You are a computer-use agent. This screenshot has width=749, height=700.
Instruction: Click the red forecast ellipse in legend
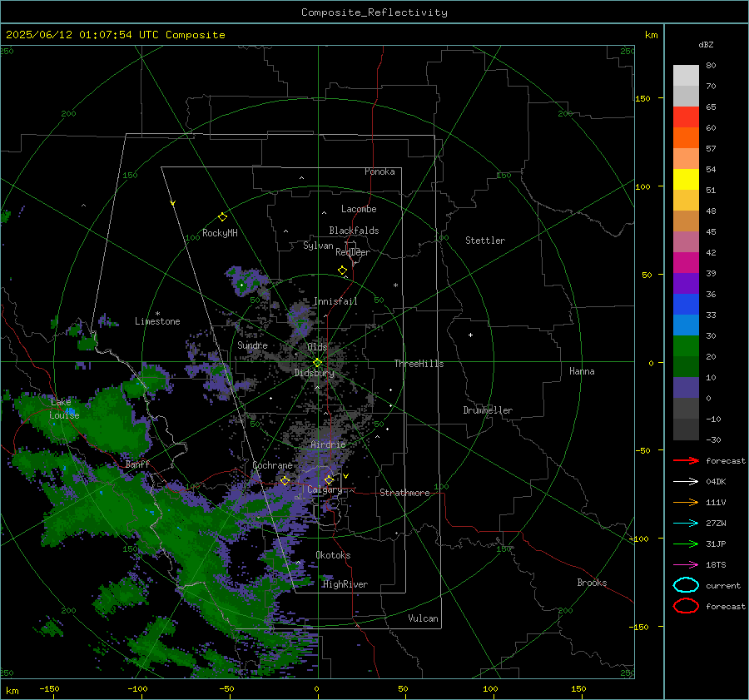coord(686,606)
